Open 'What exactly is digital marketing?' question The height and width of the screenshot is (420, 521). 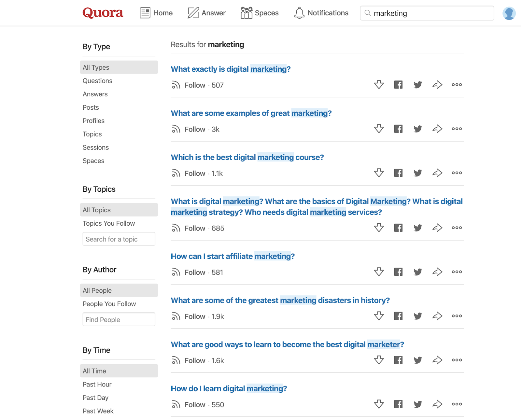pyautogui.click(x=231, y=69)
